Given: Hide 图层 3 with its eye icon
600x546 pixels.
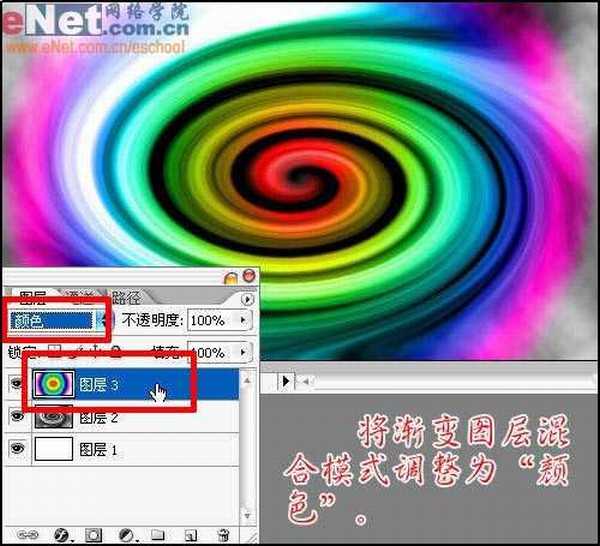Looking at the screenshot, I should point(15,384).
